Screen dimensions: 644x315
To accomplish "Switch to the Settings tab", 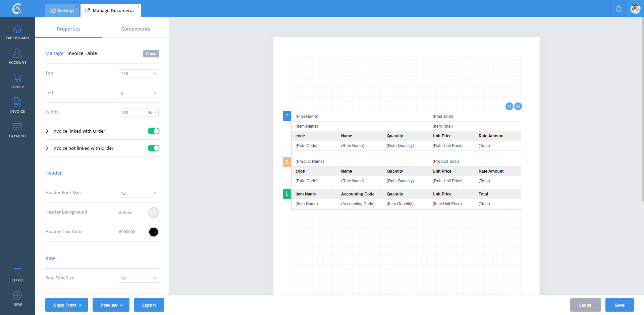I will click(x=62, y=10).
